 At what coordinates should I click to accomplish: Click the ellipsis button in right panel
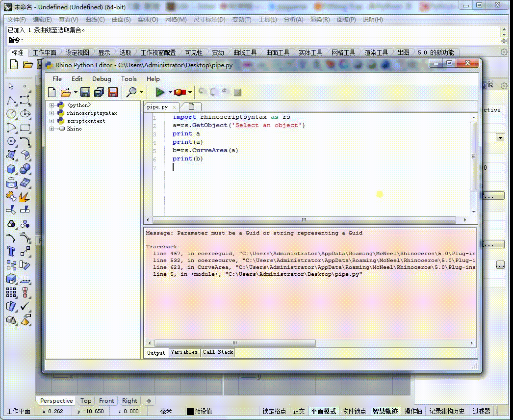pyautogui.click(x=500, y=265)
